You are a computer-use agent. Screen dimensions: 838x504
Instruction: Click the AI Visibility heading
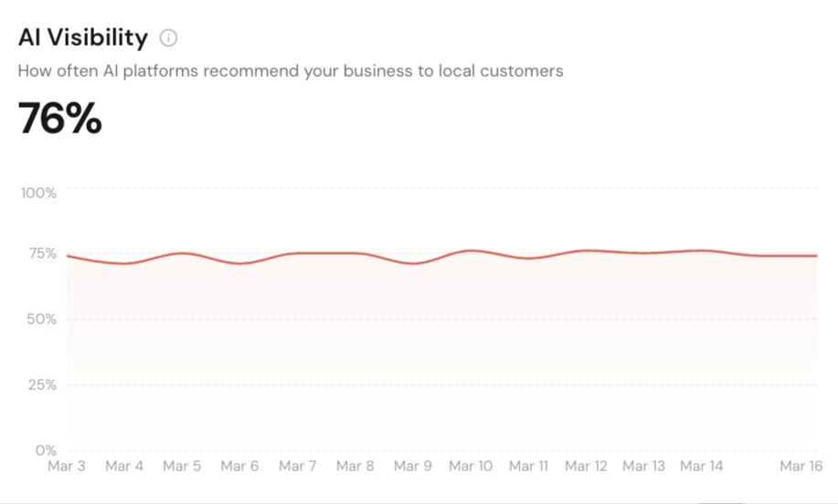click(x=83, y=37)
